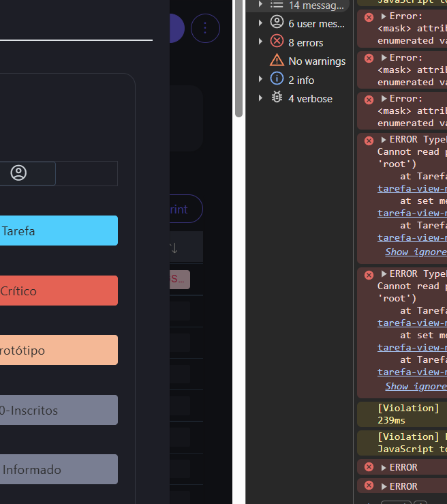This screenshot has height=504, width=447.
Task: Click the person icon beside 6 user messages
Action: [x=277, y=23]
